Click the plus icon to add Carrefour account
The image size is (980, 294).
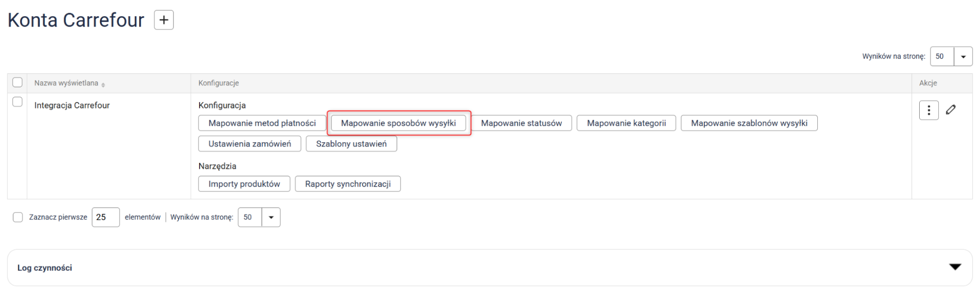164,20
